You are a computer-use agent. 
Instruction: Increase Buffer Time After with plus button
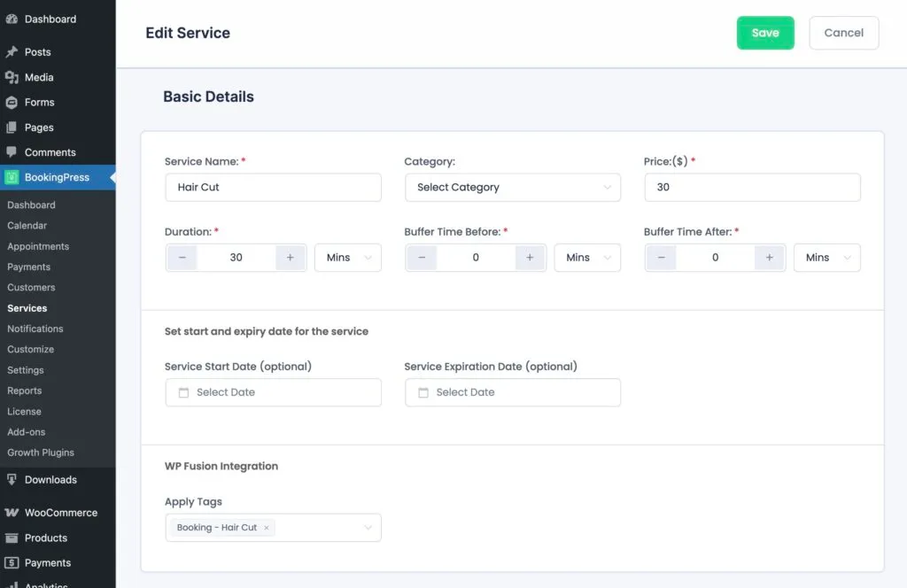coord(769,258)
